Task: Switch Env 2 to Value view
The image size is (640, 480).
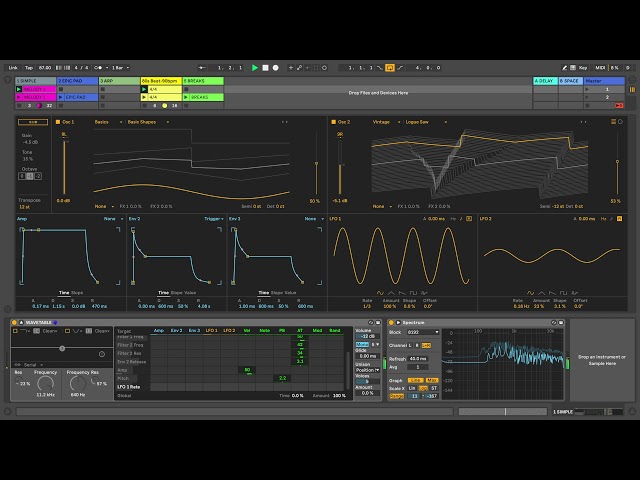Action: point(189,292)
